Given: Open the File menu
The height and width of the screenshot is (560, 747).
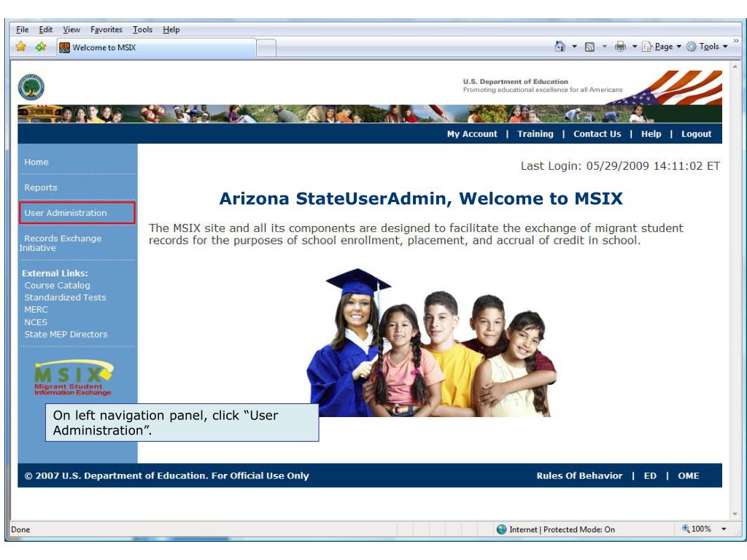Looking at the screenshot, I should (x=23, y=29).
